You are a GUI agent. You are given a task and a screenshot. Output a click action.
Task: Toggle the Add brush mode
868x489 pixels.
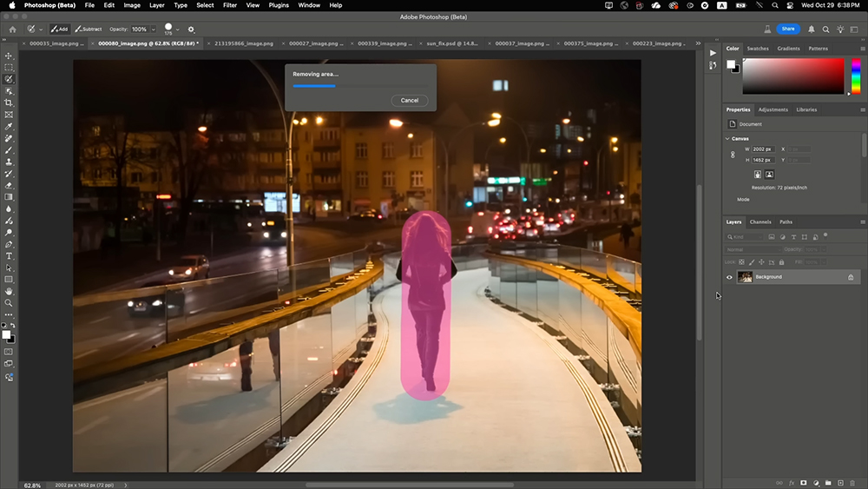click(59, 29)
